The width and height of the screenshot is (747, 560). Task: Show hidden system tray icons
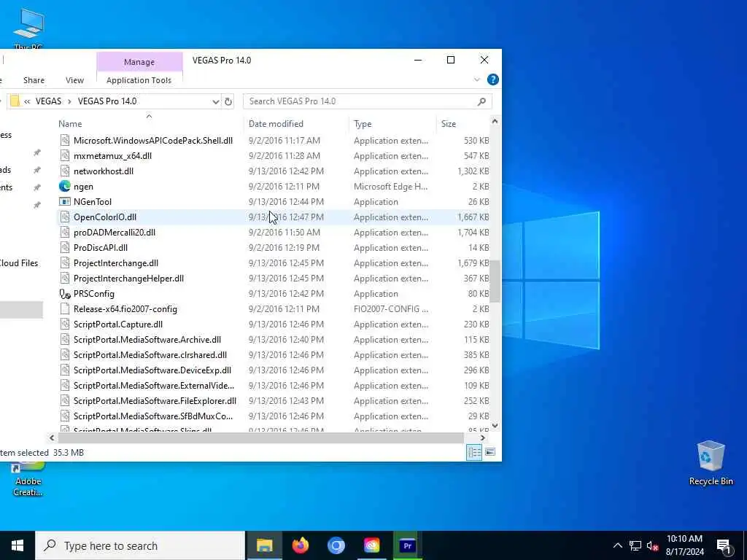617,545
